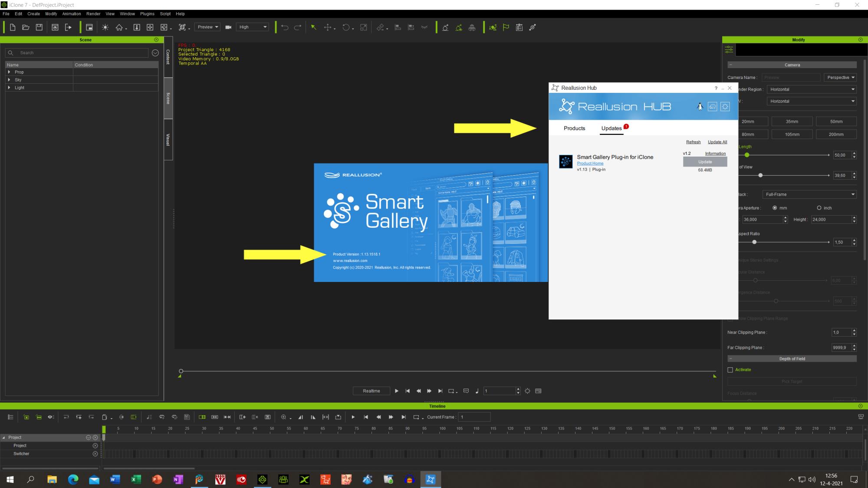Viewport: 868px width, 488px height.
Task: Adjust the aspect ratio slider handle
Action: pyautogui.click(x=754, y=242)
